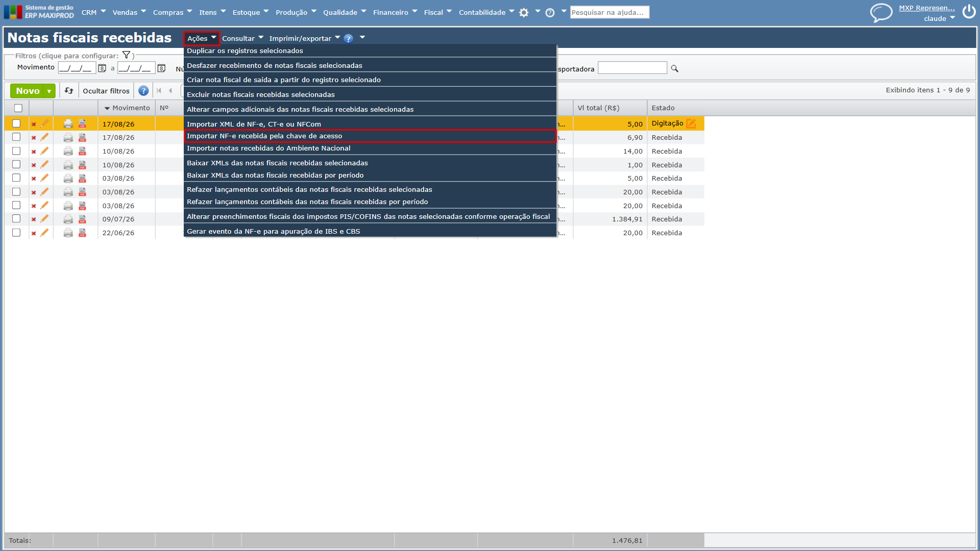Choose Gerar evento da NF-e para IBS e CBS

(370, 231)
